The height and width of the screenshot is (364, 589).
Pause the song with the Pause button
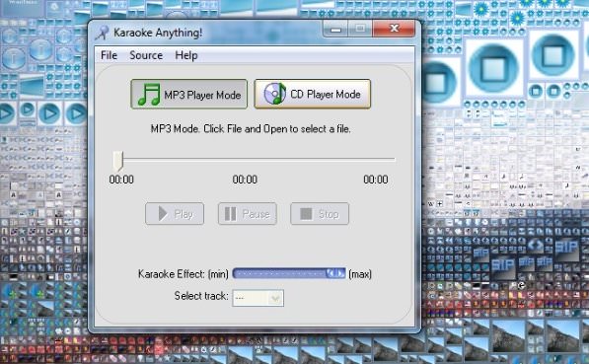pyautogui.click(x=248, y=214)
